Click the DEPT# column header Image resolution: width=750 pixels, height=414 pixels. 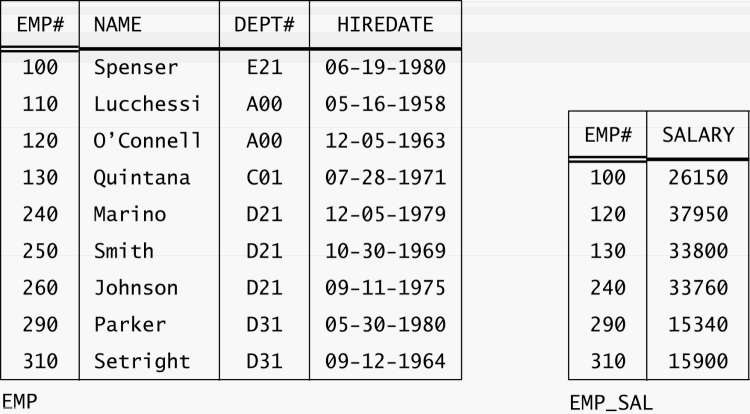point(264,24)
